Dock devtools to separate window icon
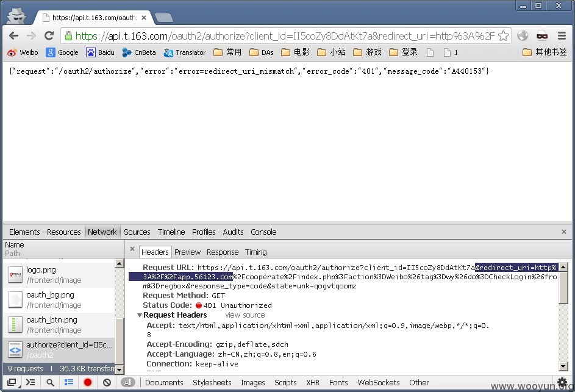The width and height of the screenshot is (575, 392). [12, 382]
